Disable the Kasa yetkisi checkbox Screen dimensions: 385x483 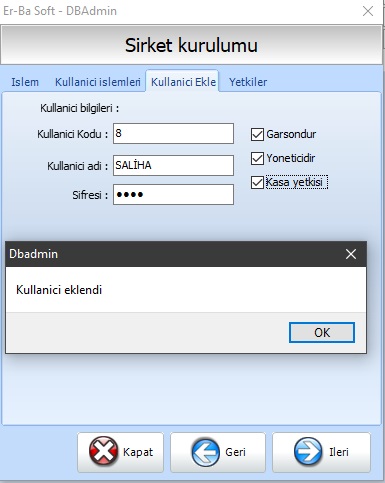257,182
